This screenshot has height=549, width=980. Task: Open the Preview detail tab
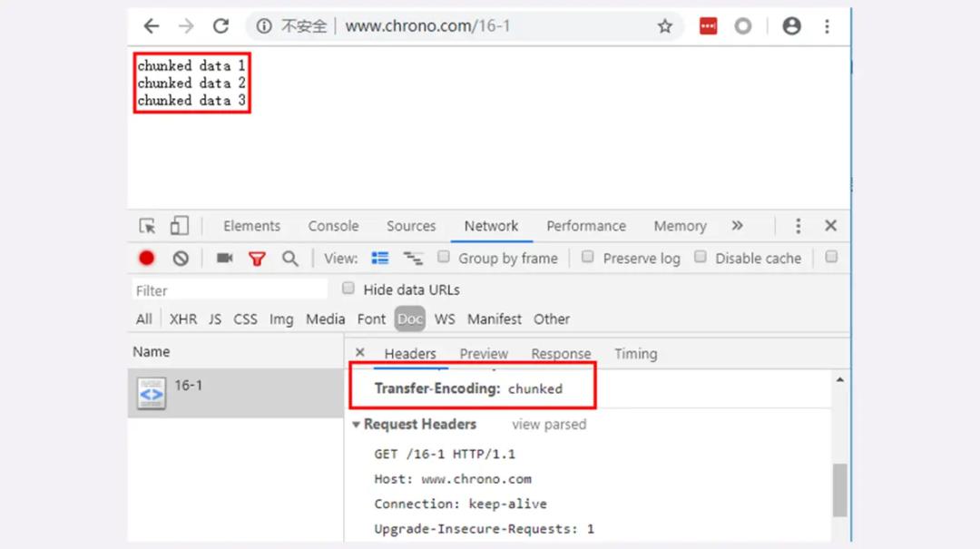(484, 354)
